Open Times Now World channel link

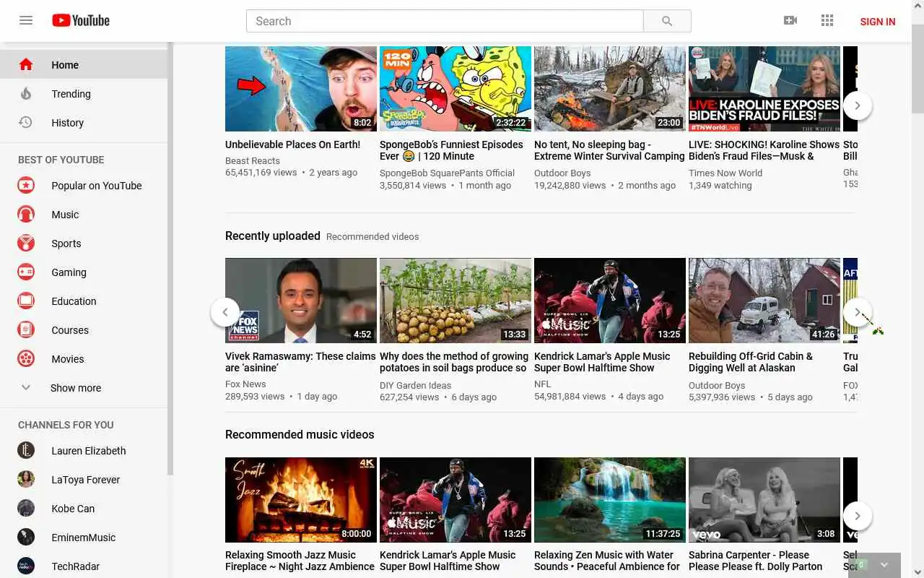725,173
